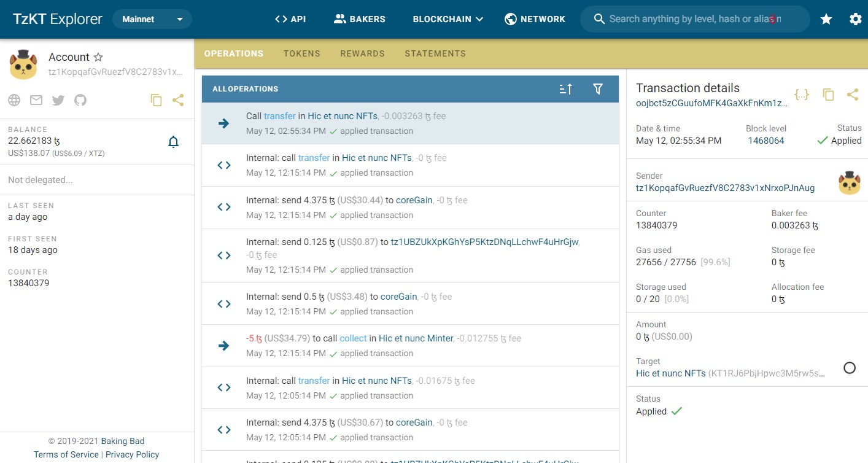Switch to the Operations tab

point(234,53)
